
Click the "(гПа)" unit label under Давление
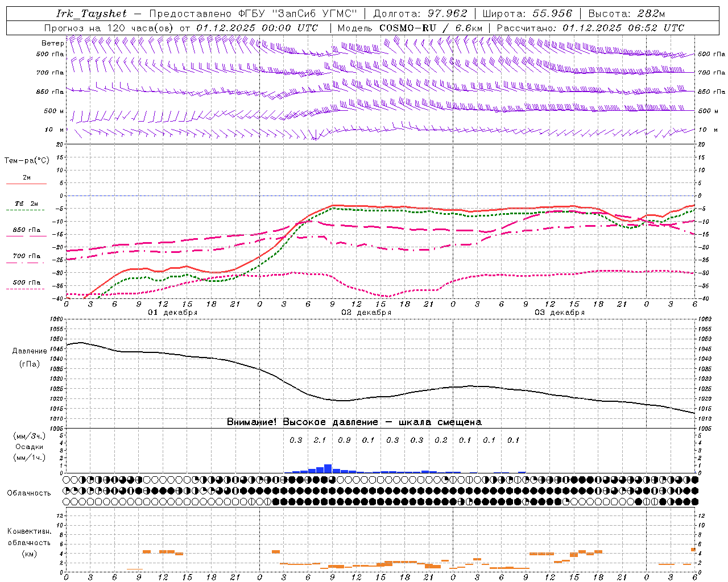point(30,364)
